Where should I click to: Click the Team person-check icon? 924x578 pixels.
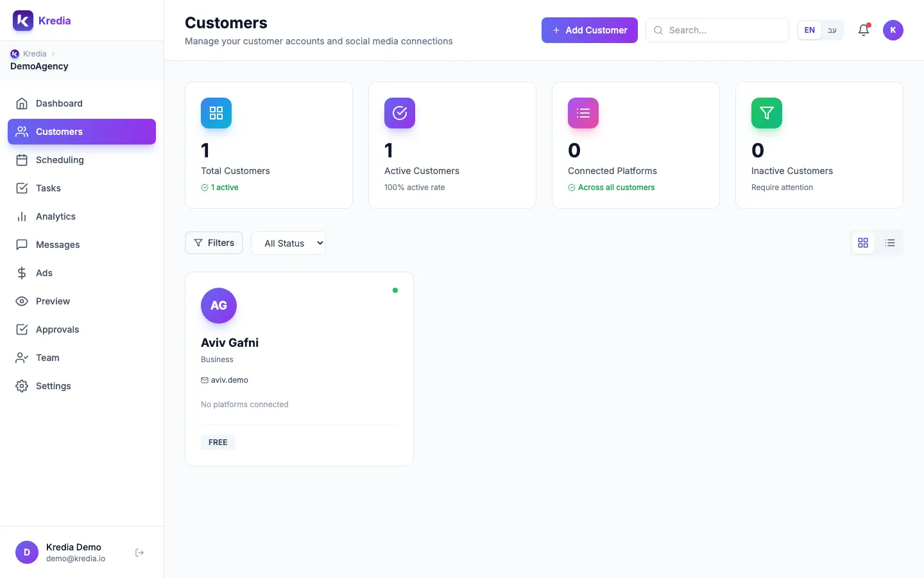[x=22, y=358]
